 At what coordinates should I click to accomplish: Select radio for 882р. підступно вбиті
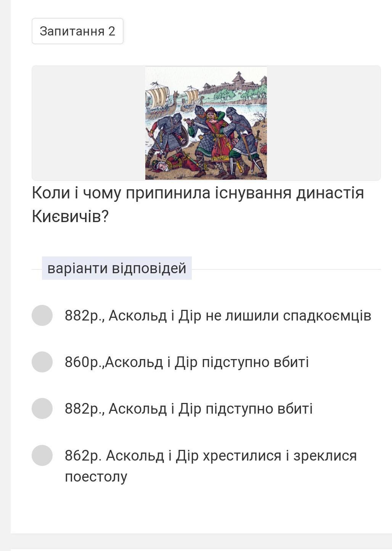pyautogui.click(x=42, y=408)
